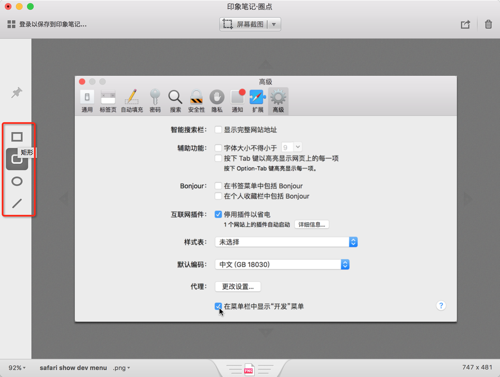Open the arrow beside 屏幕截图
Screen dimensions: 500x377
point(274,24)
